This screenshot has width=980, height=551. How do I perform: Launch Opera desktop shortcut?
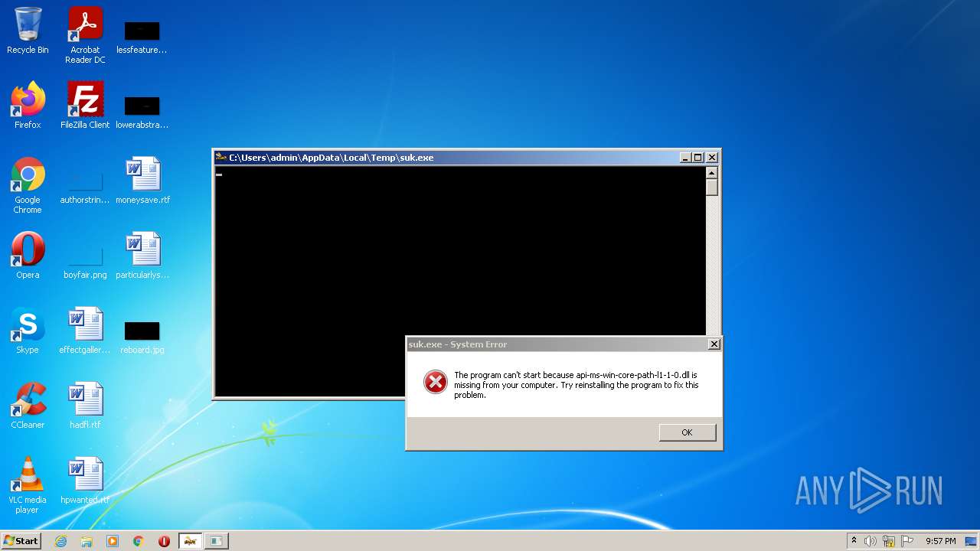click(28, 256)
